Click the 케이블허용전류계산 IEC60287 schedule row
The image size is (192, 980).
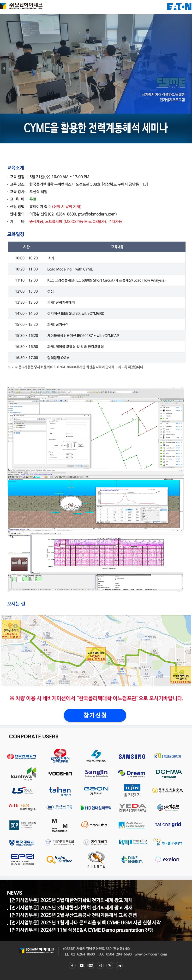[x=96, y=335]
